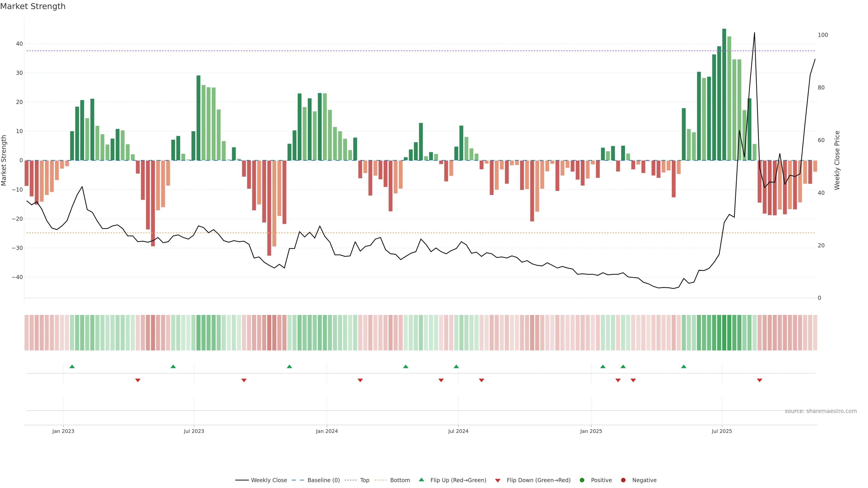Click the source: sharemaestro.com text
The image size is (868, 488).
click(x=821, y=411)
